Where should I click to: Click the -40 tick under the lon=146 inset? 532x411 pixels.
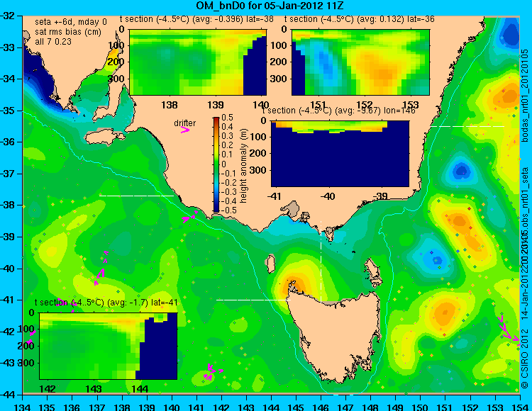(328, 196)
